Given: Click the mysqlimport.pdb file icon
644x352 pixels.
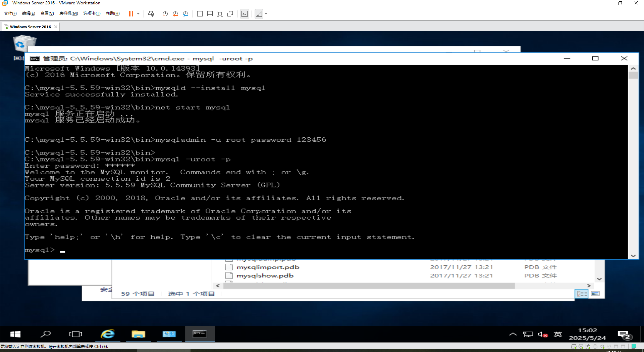Looking at the screenshot, I should point(229,267).
